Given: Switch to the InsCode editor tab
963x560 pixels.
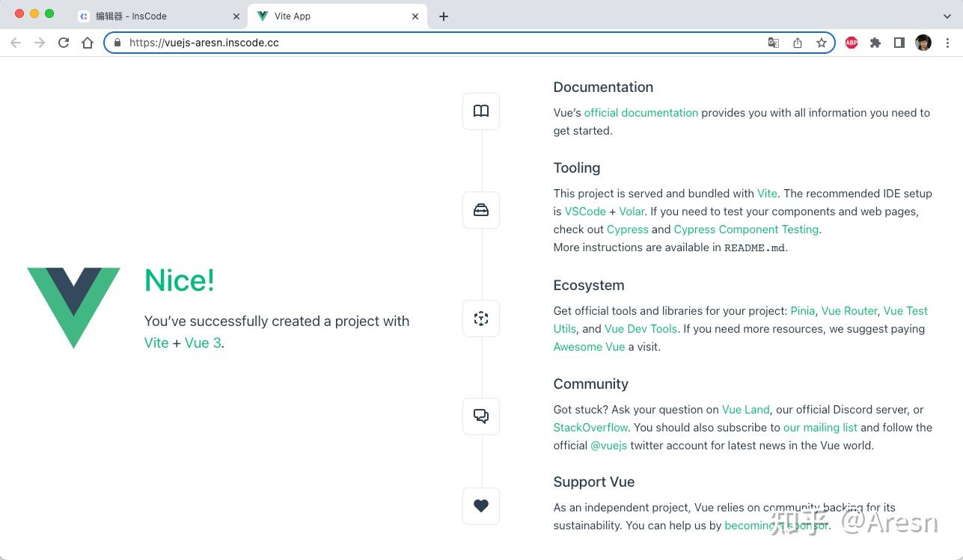Looking at the screenshot, I should [x=150, y=16].
